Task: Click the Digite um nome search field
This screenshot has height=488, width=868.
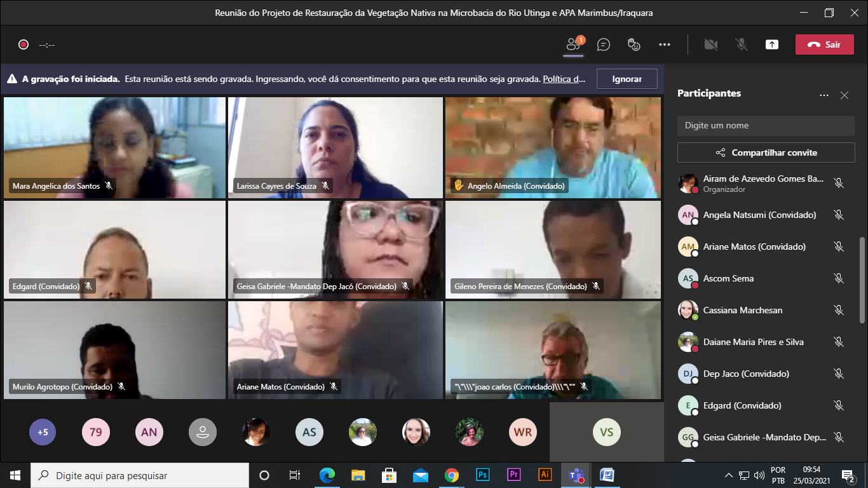Action: coord(766,126)
